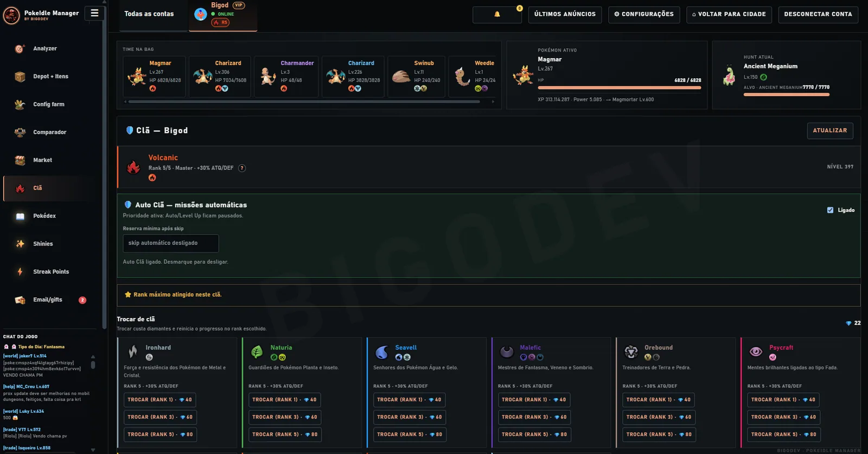Click the Psycraft clan eye emblem
Viewport: 868px width, 454px height.
click(756, 352)
